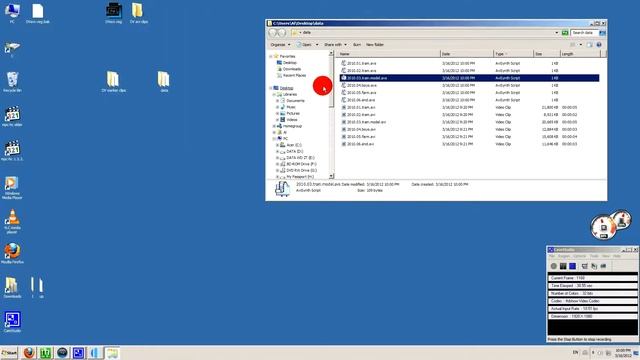Open the change view dropdown arrow in Explorer
Screen dimensions: 640x360
tap(581, 44)
